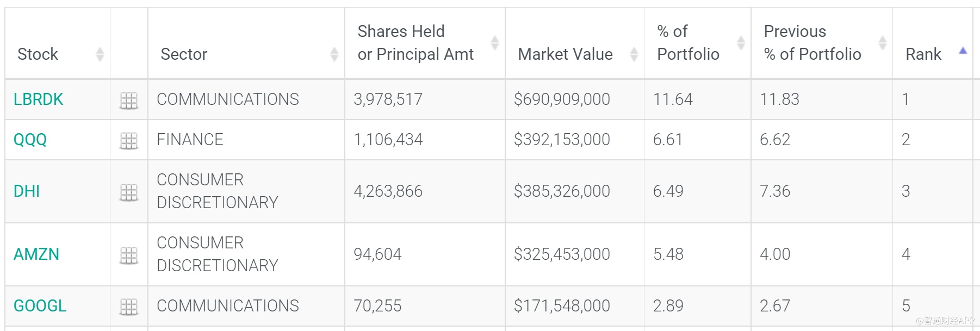Sort by % of Portfolio arrows
Image resolution: width=980 pixels, height=331 pixels.
pos(741,43)
